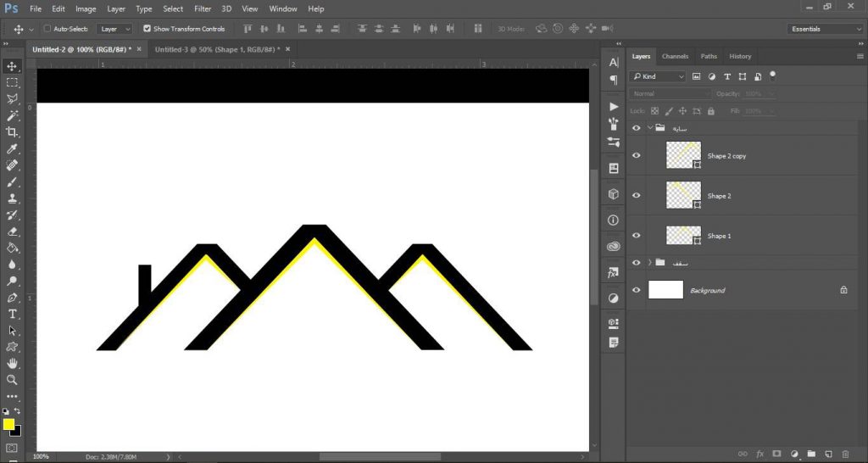This screenshot has width=868, height=463.
Task: Hide the Shape 2 copy layer
Action: pyautogui.click(x=637, y=156)
